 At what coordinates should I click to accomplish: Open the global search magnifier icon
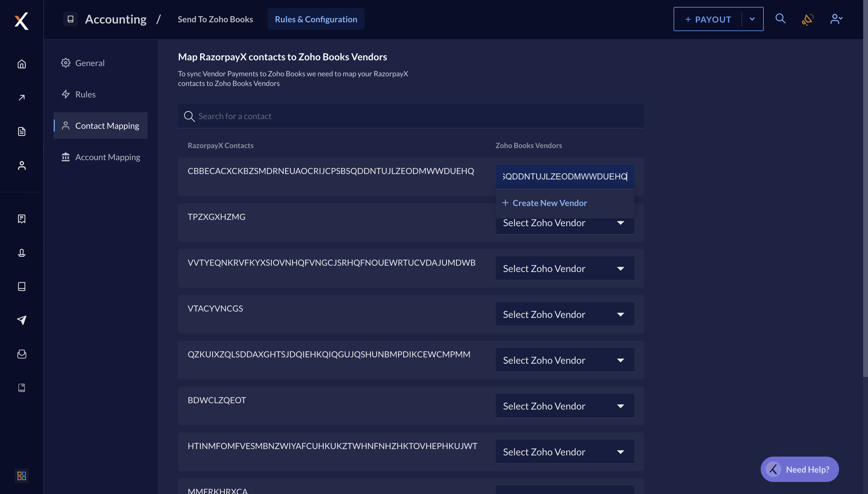pos(781,18)
